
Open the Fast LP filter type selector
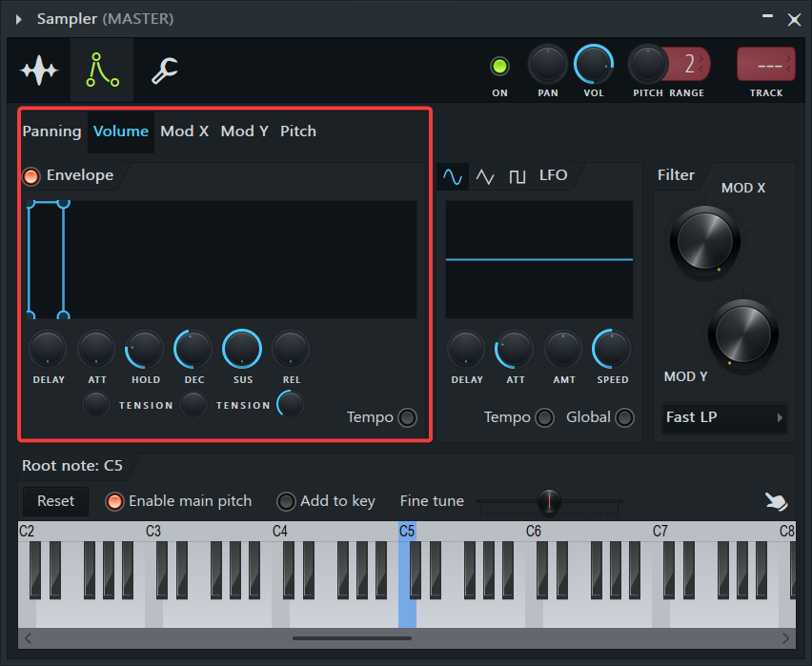point(723,417)
